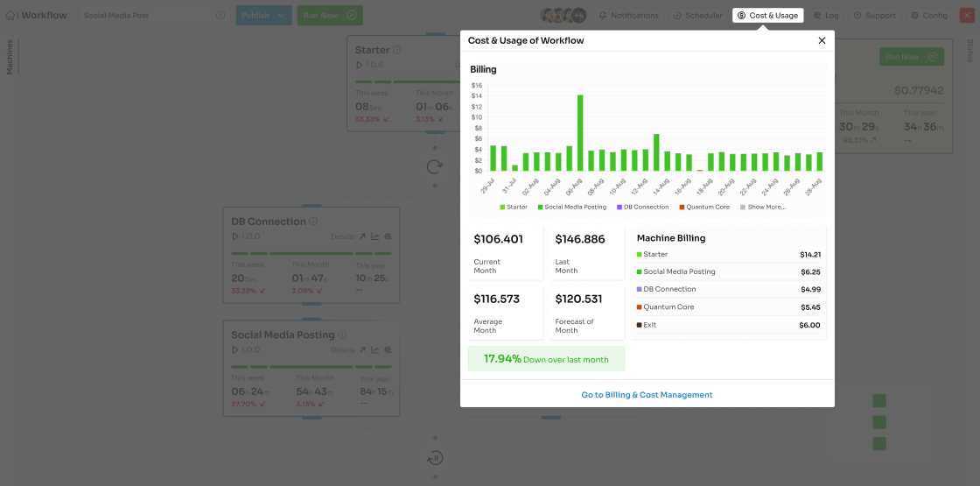Open DB Connection chart analytics icon

point(375,236)
